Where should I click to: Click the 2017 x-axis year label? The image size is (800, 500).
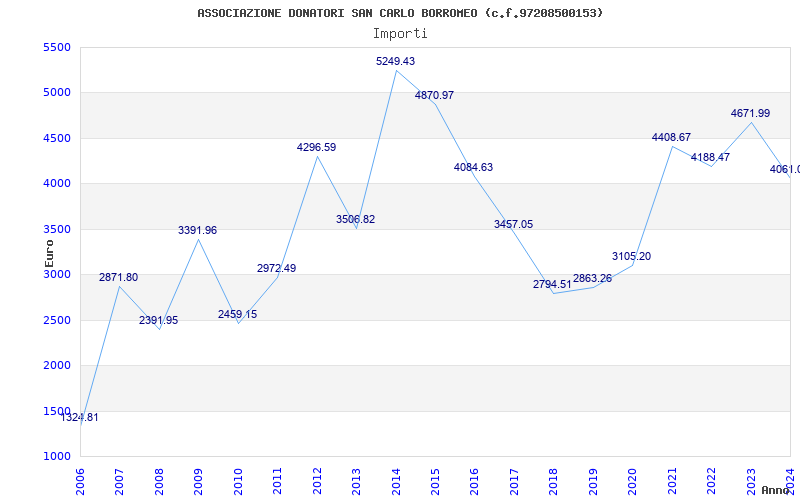tap(514, 482)
